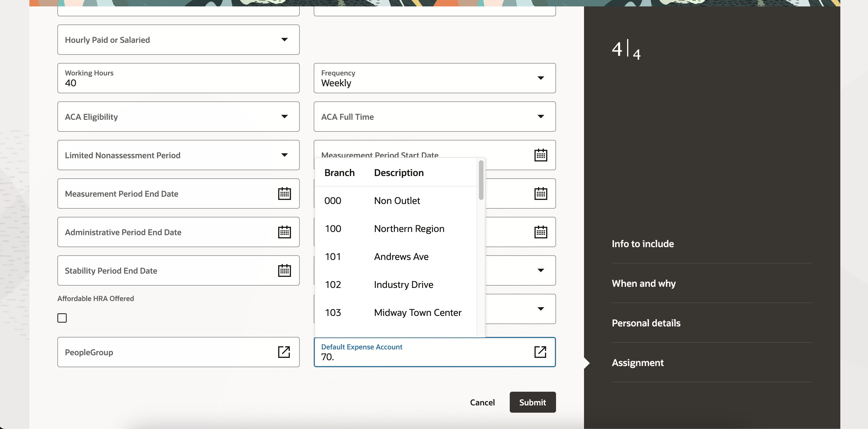This screenshot has height=429, width=868.
Task: Open calendar for Measurement Period Start Date
Action: (541, 155)
